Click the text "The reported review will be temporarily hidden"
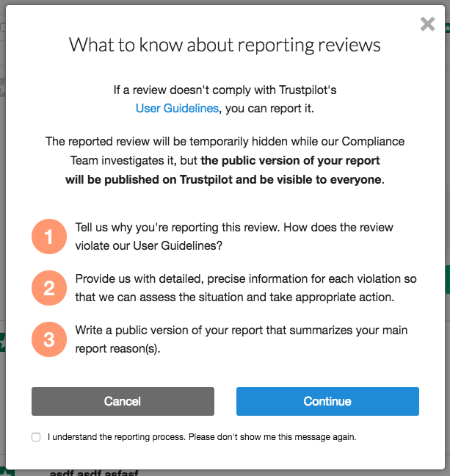This screenshot has height=476, width=450. tap(167, 142)
